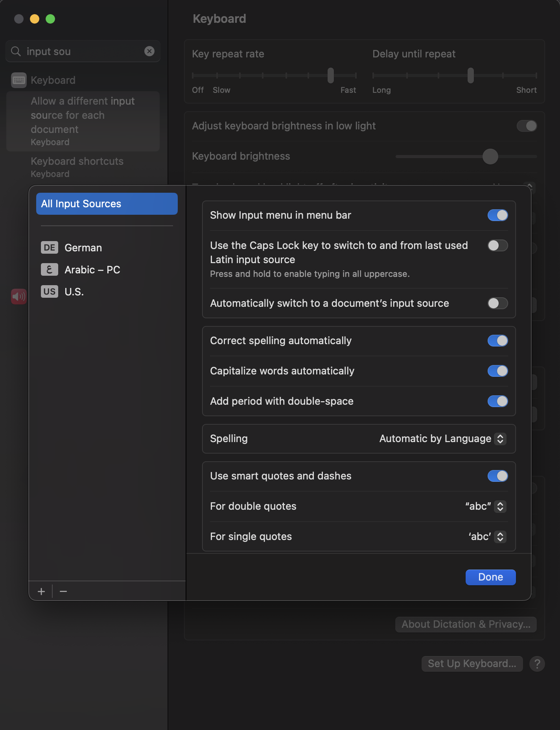The image size is (560, 730).
Task: Enable Caps Lock key input switching
Action: pyautogui.click(x=498, y=245)
